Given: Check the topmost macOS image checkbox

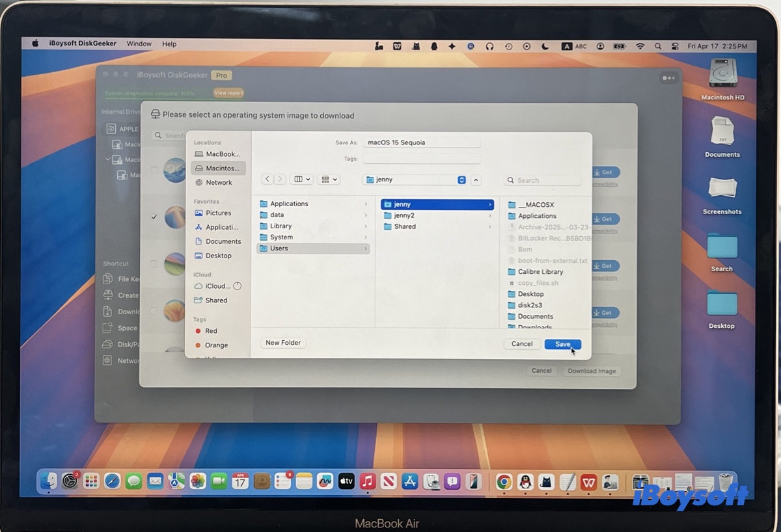Looking at the screenshot, I should (154, 170).
